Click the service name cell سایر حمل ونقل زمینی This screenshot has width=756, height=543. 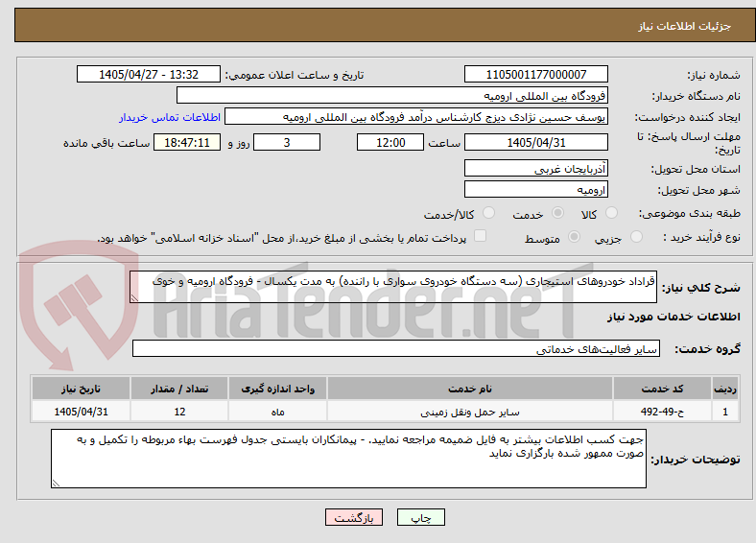469,412
